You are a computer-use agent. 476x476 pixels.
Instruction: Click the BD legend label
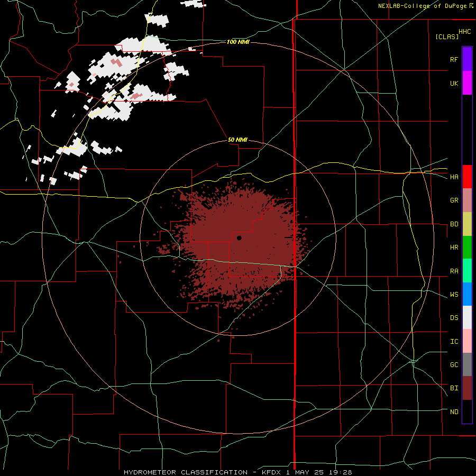click(x=454, y=224)
